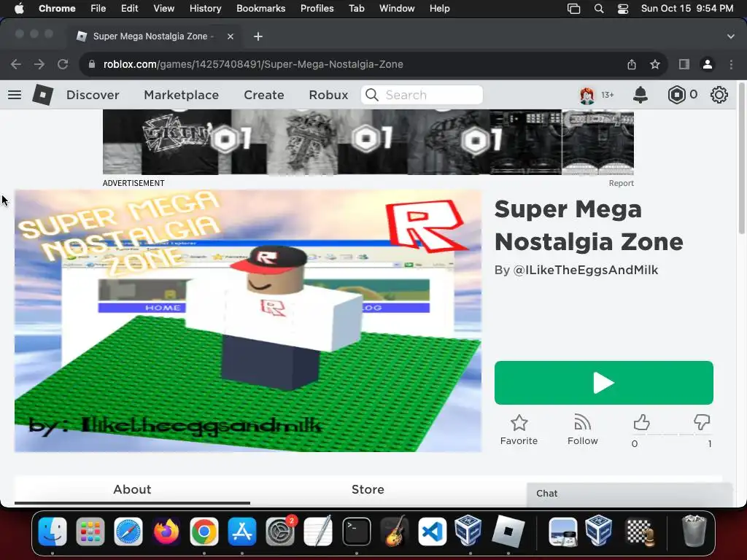Report the advertisement
Screen dimensions: 747x560
[622, 183]
